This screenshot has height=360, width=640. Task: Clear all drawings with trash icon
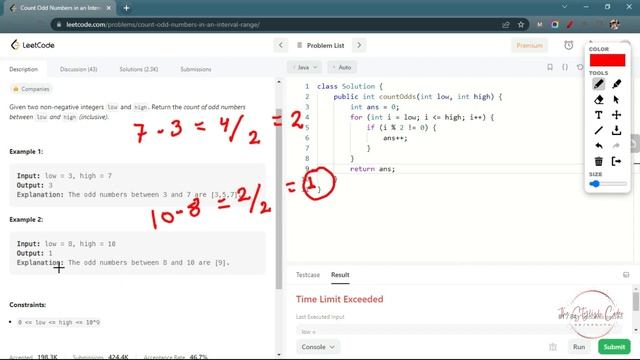pos(598,161)
